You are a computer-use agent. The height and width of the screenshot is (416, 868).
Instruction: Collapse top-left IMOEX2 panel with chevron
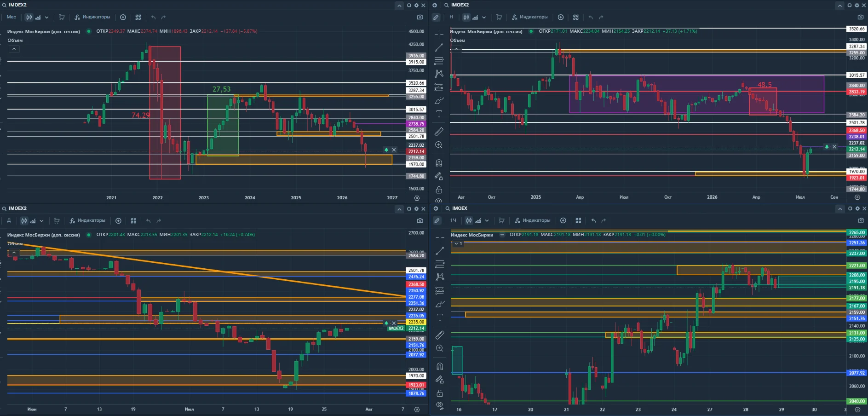tap(399, 6)
